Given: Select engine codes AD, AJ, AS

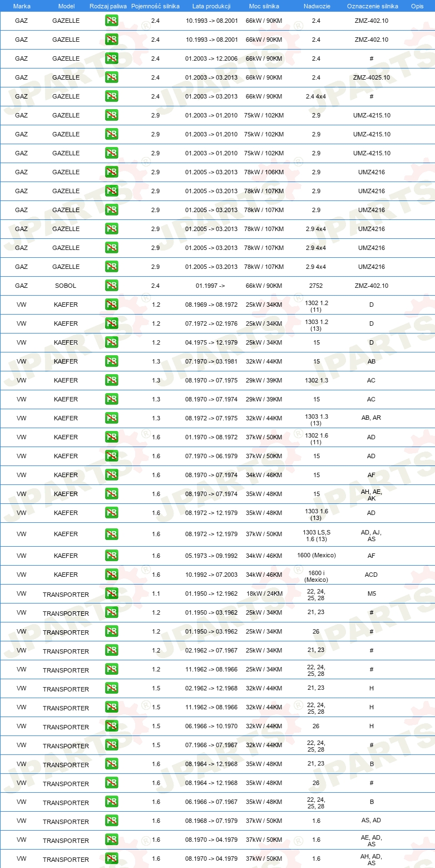Looking at the screenshot, I should click(371, 536).
